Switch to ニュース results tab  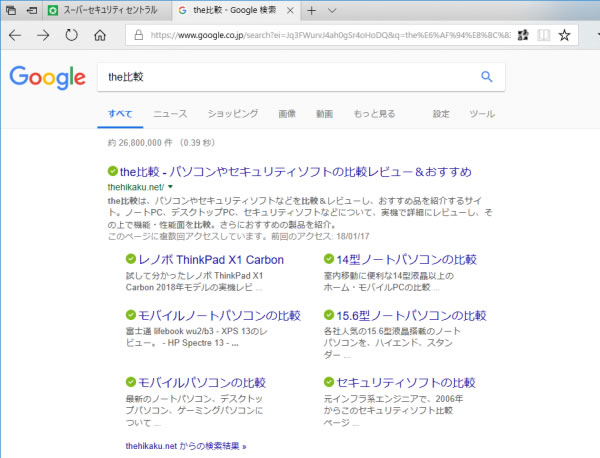[x=170, y=114]
